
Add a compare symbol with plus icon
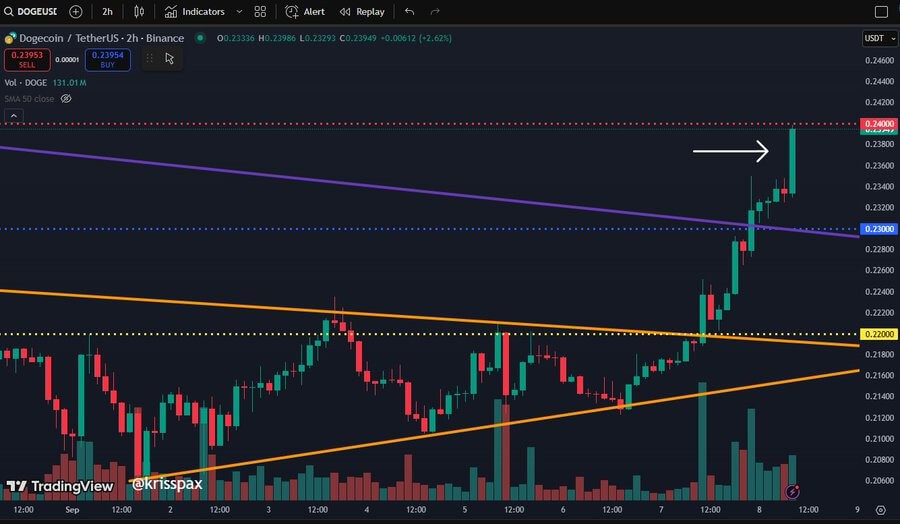point(76,11)
